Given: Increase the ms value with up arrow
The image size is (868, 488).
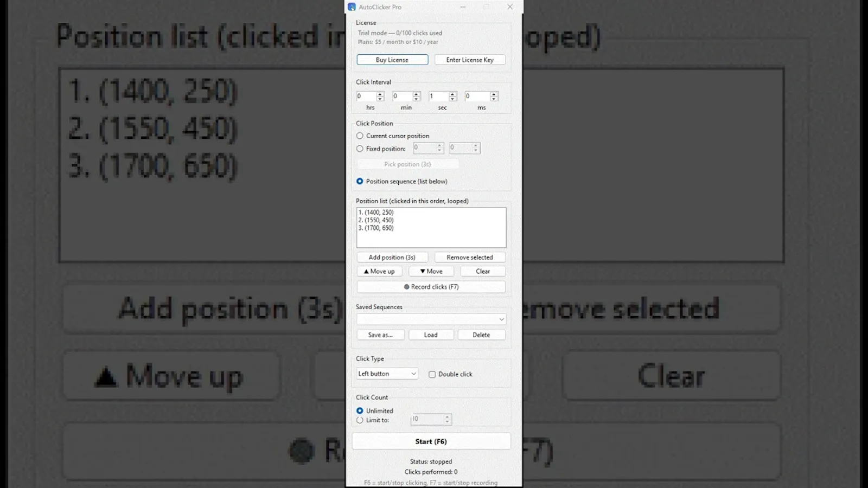Looking at the screenshot, I should click(494, 94).
